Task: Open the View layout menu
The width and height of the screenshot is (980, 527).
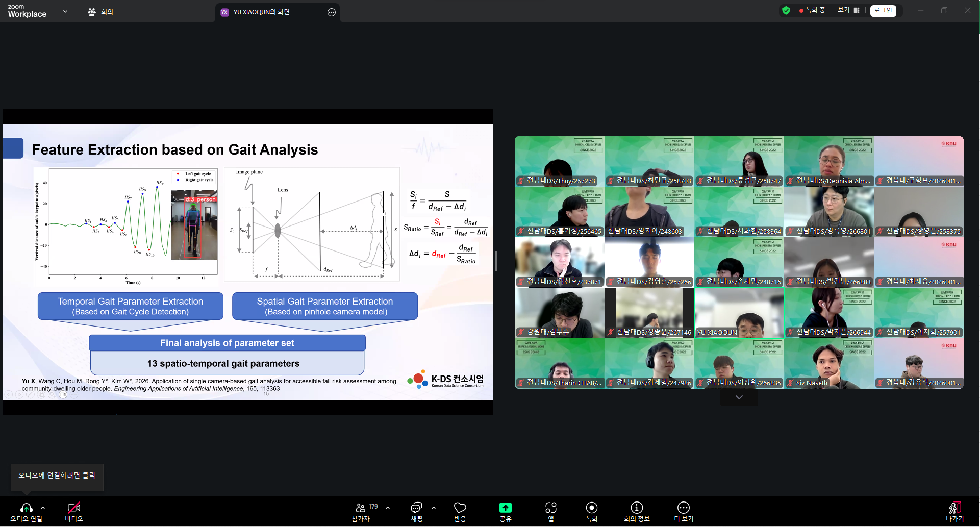Action: click(848, 10)
